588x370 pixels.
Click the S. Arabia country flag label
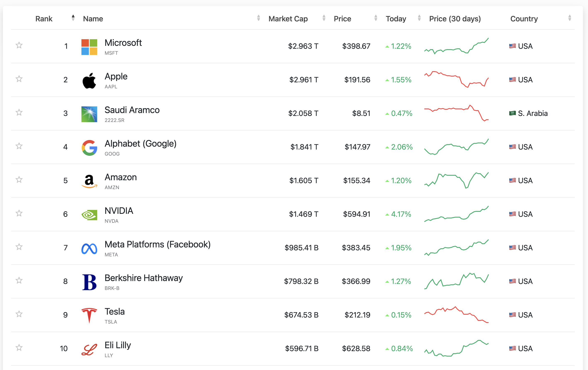click(528, 113)
